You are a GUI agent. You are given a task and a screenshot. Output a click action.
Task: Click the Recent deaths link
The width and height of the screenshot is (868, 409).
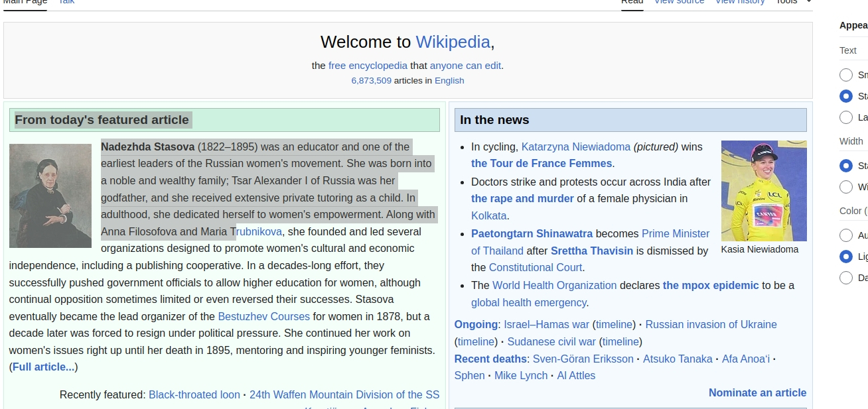491,359
